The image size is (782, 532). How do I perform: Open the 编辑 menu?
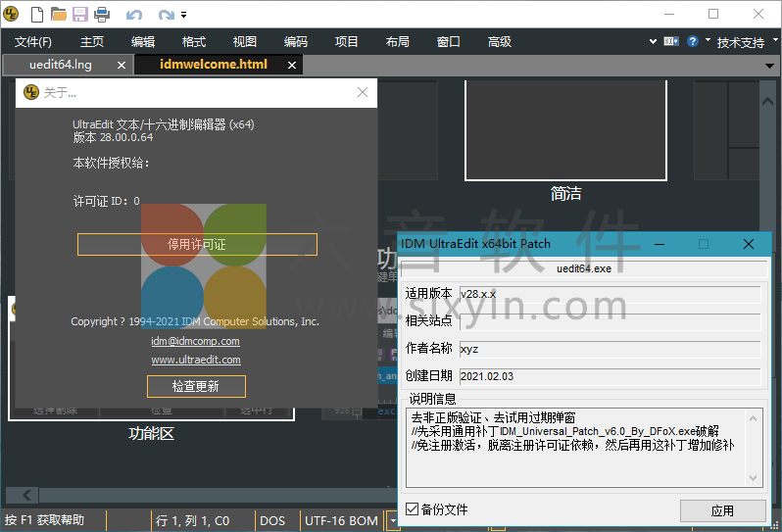[x=143, y=42]
